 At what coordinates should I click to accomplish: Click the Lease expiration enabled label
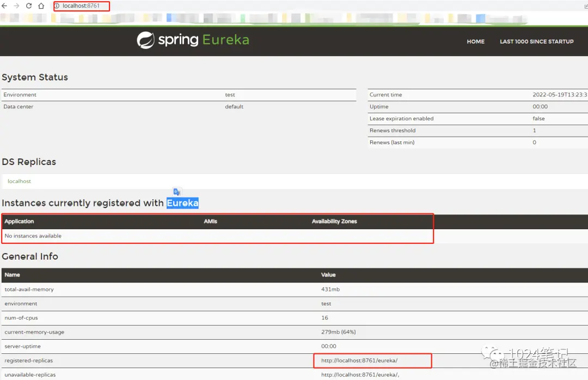click(401, 119)
